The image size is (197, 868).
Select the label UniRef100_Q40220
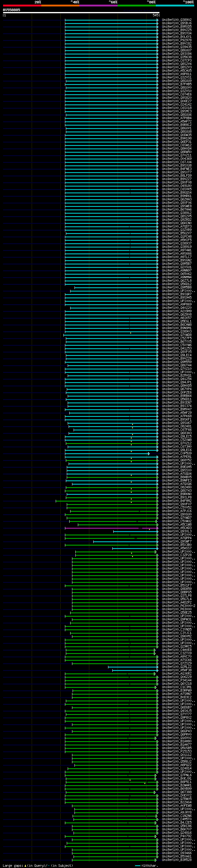click(x=177, y=308)
